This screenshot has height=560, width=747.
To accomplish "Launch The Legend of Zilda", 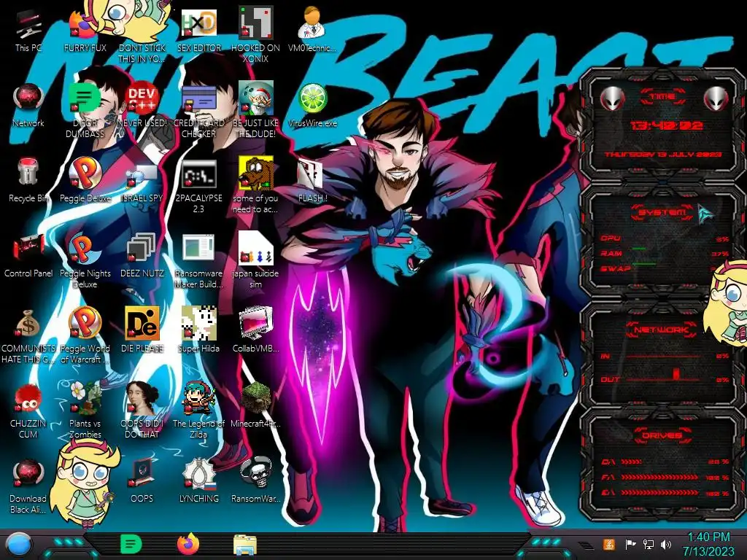I will pos(198,410).
